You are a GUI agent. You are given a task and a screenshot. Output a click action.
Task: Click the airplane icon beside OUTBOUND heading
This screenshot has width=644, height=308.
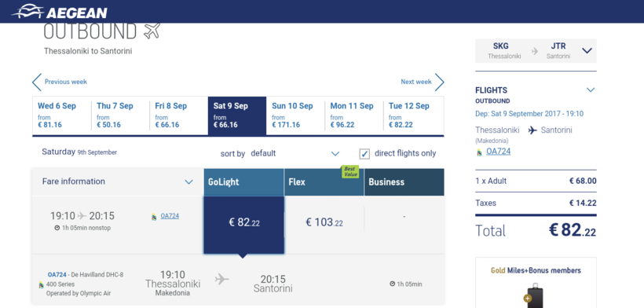[152, 31]
